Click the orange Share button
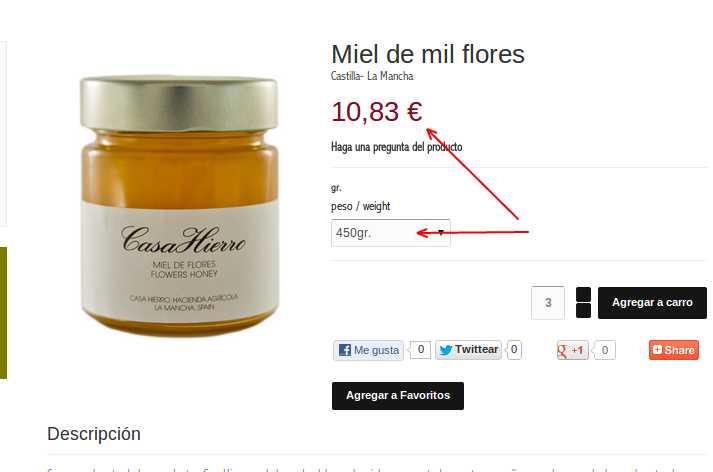Image resolution: width=713 pixels, height=472 pixels. (x=674, y=350)
